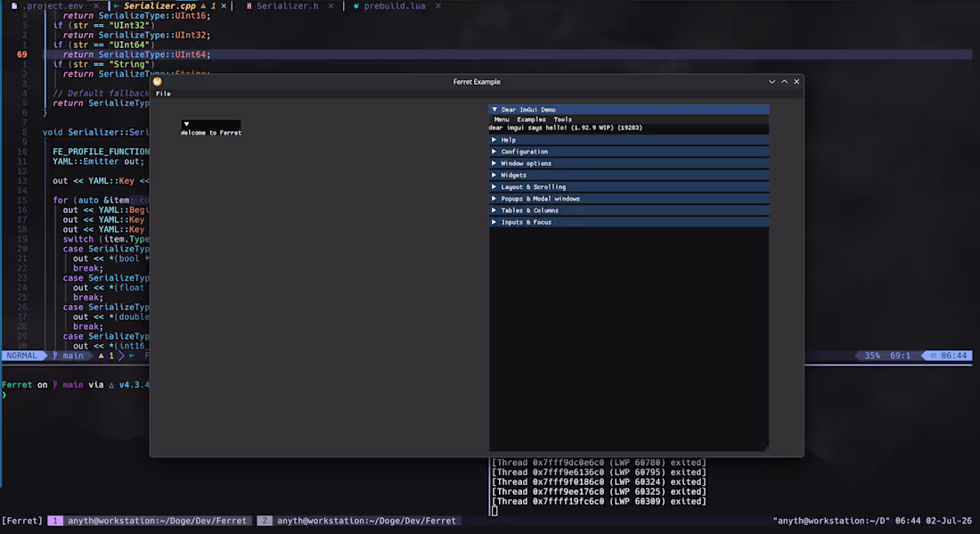Click the warning icon in editor statusline
The image size is (980, 534).
coord(101,356)
